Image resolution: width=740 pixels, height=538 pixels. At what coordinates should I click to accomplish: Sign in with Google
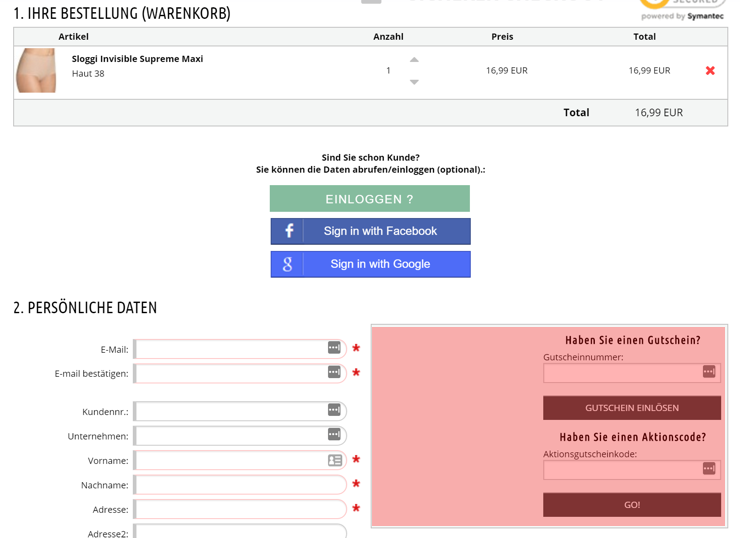point(370,264)
